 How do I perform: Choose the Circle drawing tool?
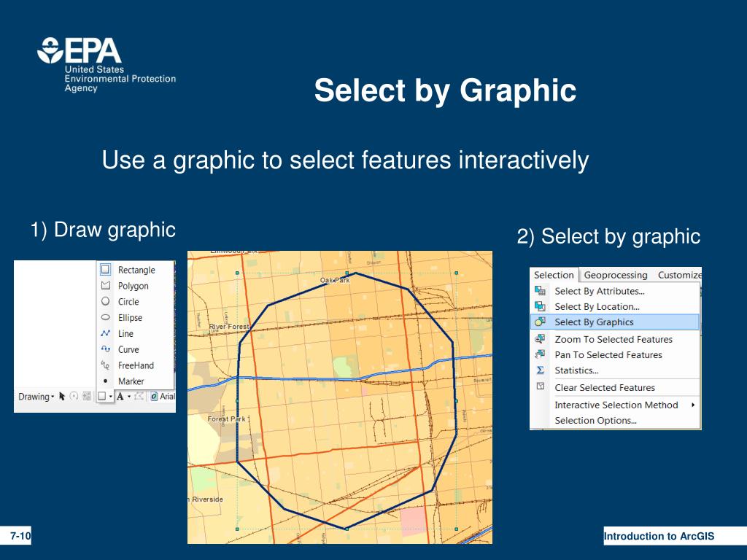click(135, 301)
